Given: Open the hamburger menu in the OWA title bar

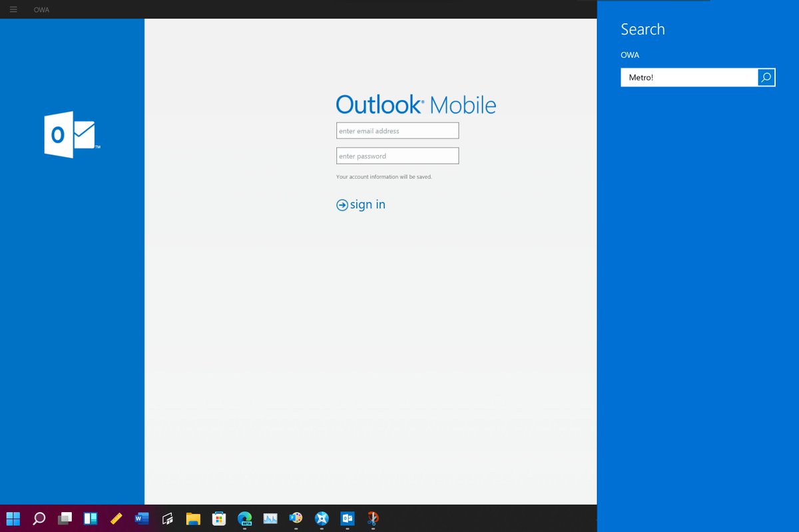Looking at the screenshot, I should pos(13,9).
